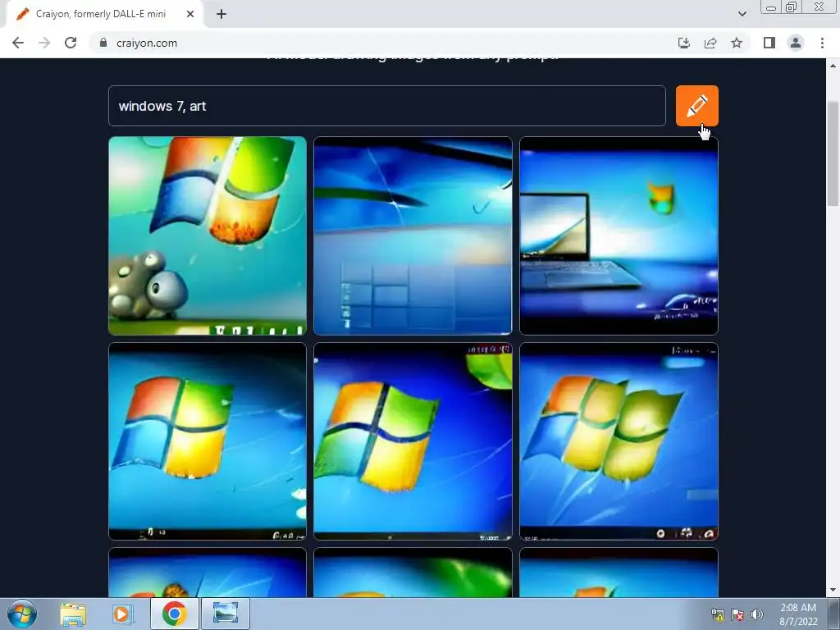Open second-row left Windows logo image
This screenshot has height=630, width=840.
coord(208,441)
